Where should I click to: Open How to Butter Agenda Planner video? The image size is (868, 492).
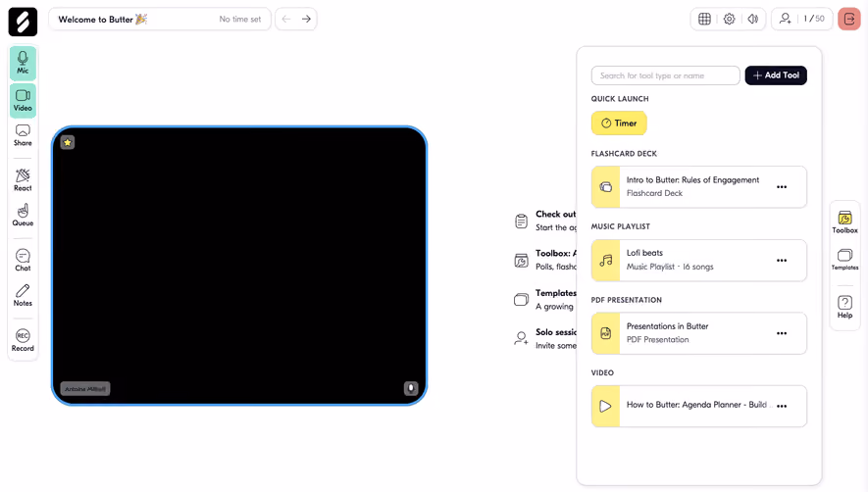coord(698,406)
